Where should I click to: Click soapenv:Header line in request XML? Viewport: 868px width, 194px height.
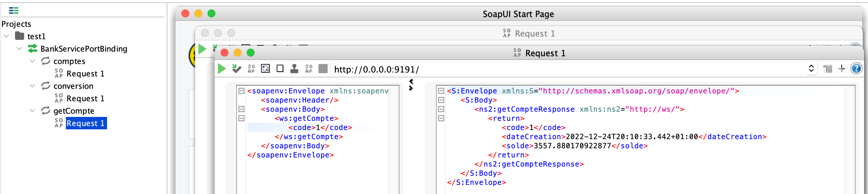(300, 100)
